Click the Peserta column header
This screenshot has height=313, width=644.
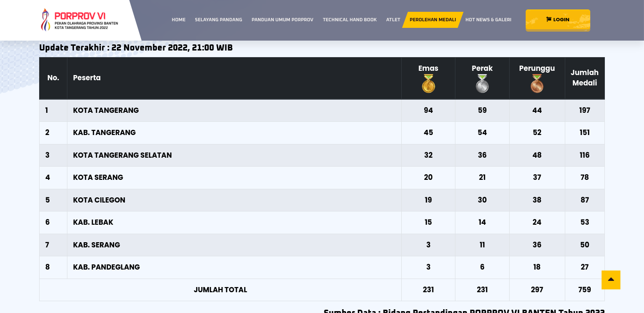coord(87,78)
